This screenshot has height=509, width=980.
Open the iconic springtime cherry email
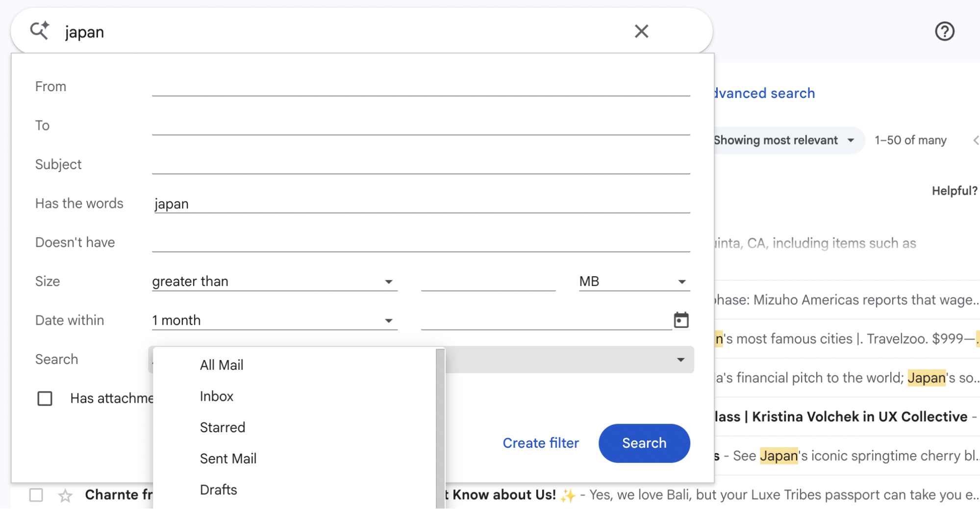coord(847,456)
